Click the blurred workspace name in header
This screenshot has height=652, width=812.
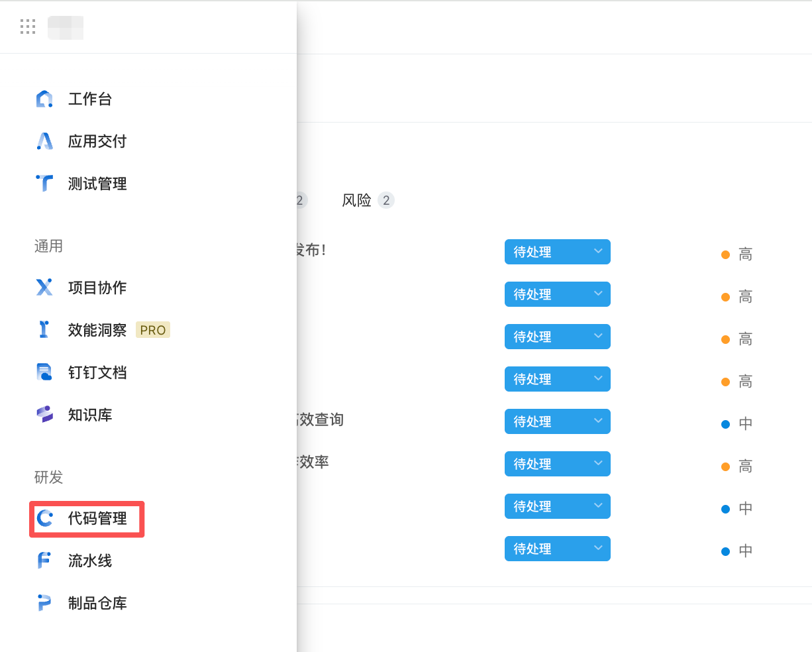[x=66, y=27]
